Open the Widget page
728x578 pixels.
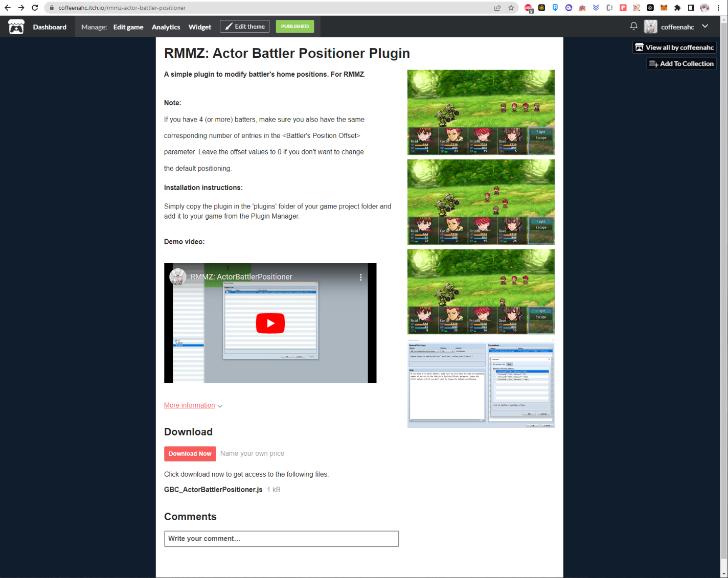(199, 27)
